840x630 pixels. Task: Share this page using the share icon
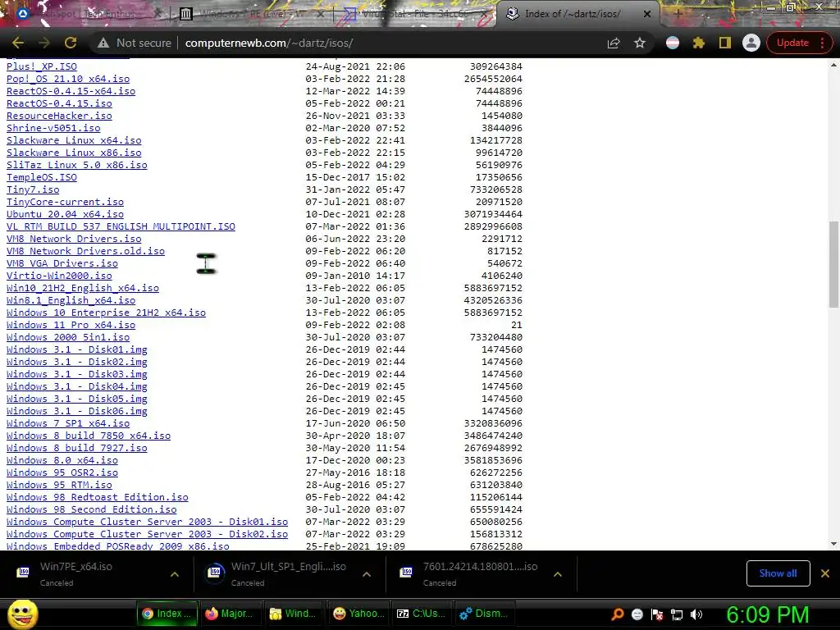coord(614,43)
